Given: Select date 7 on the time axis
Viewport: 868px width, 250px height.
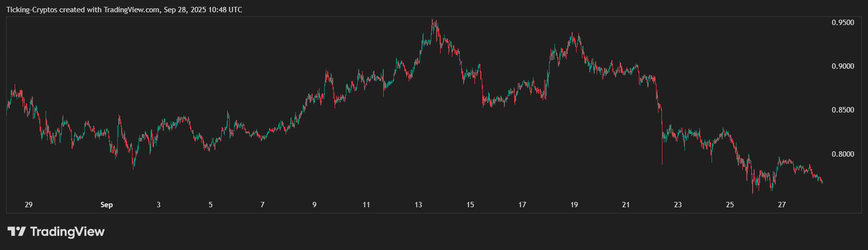Looking at the screenshot, I should (263, 205).
